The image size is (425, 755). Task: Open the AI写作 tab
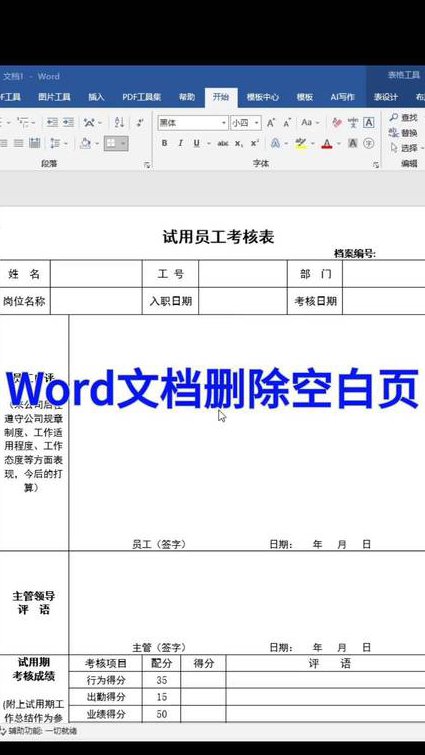(343, 97)
